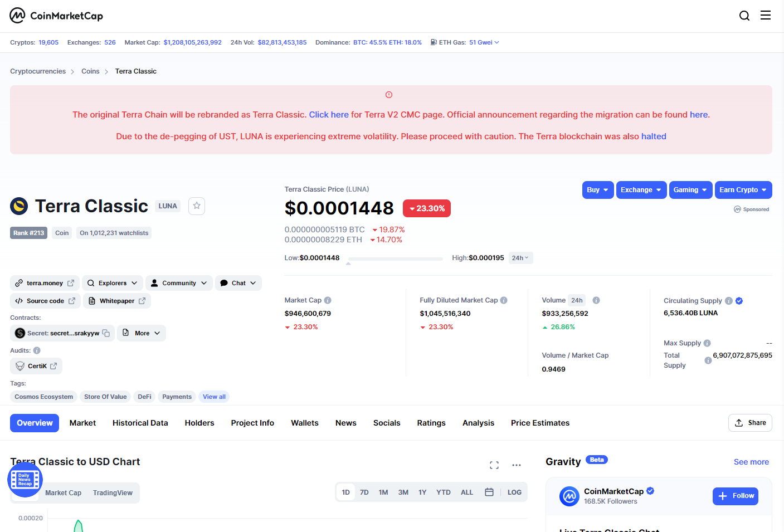Click the CertiK shield icon

pos(20,366)
